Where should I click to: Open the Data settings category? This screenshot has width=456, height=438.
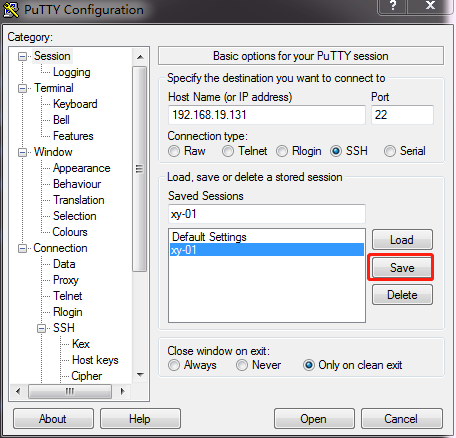pos(64,264)
